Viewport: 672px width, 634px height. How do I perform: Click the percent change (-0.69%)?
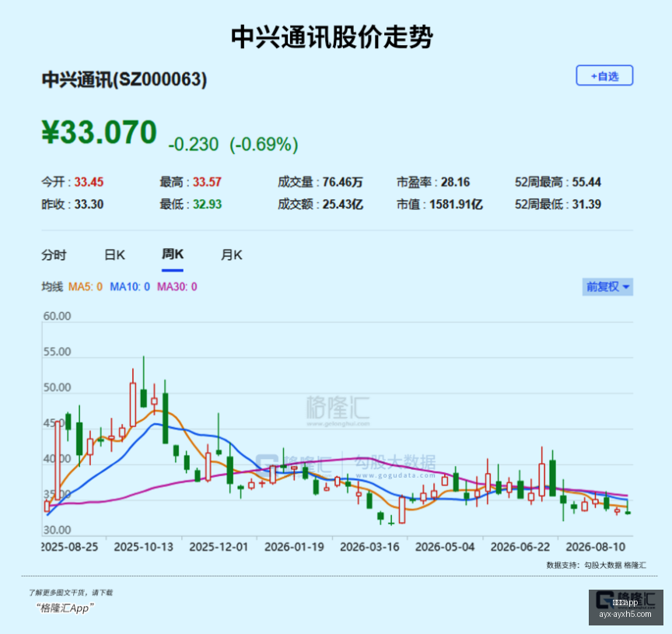click(x=264, y=145)
